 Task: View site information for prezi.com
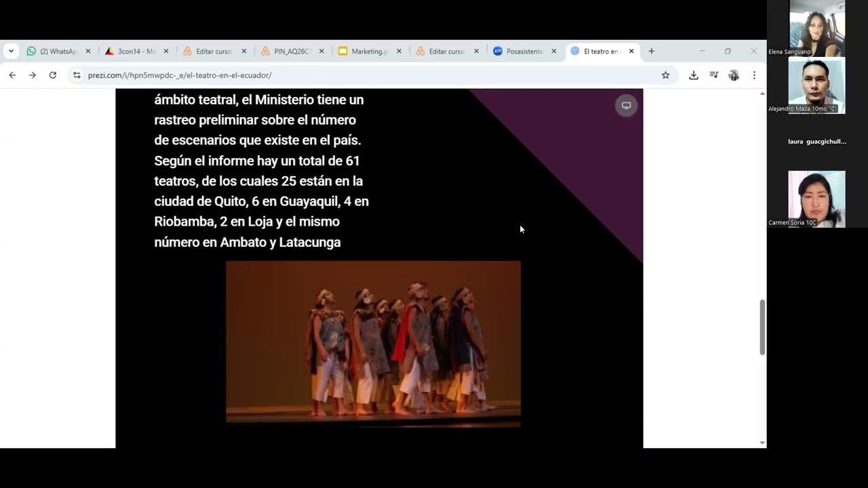(x=77, y=75)
